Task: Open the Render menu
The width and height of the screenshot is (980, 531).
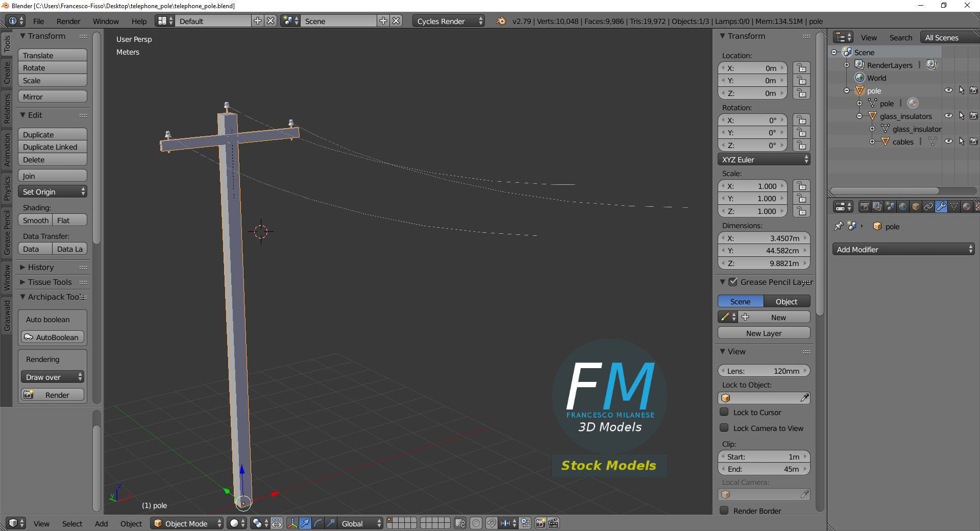Action: [68, 21]
